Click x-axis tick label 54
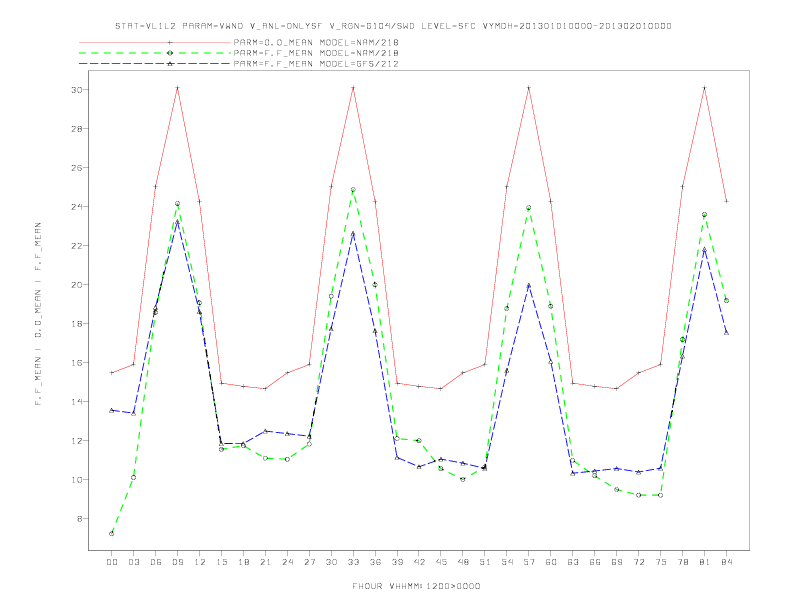 click(x=507, y=562)
